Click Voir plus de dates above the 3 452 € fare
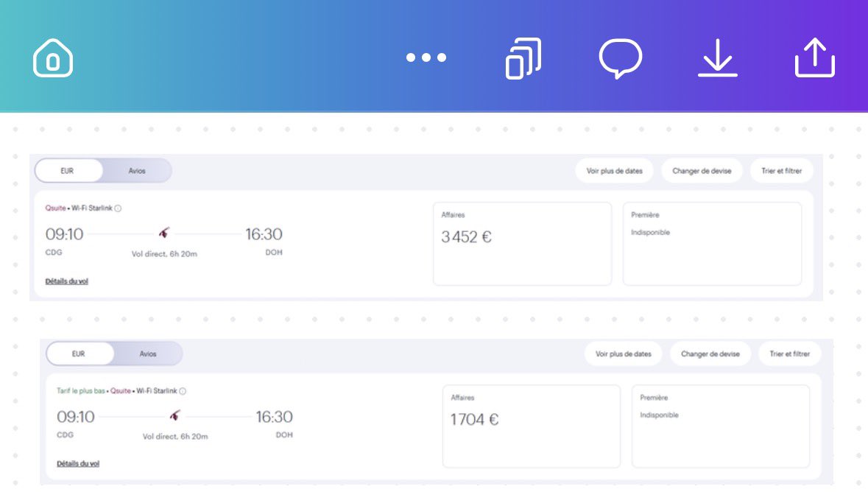The image size is (868, 492). 615,171
